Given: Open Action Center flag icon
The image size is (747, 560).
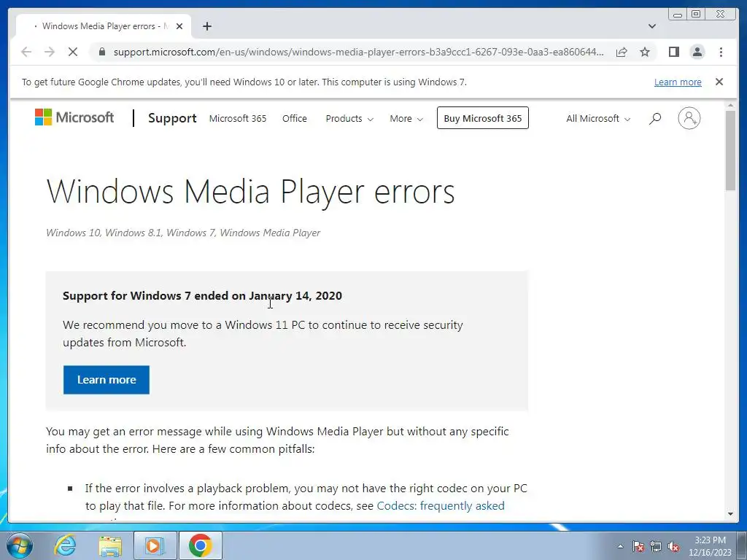Looking at the screenshot, I should (x=638, y=546).
